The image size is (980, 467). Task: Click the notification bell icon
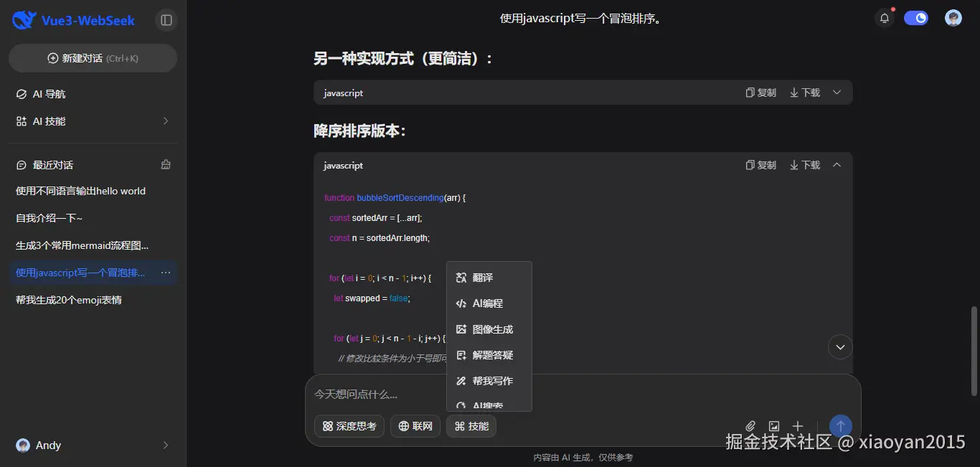(x=885, y=18)
